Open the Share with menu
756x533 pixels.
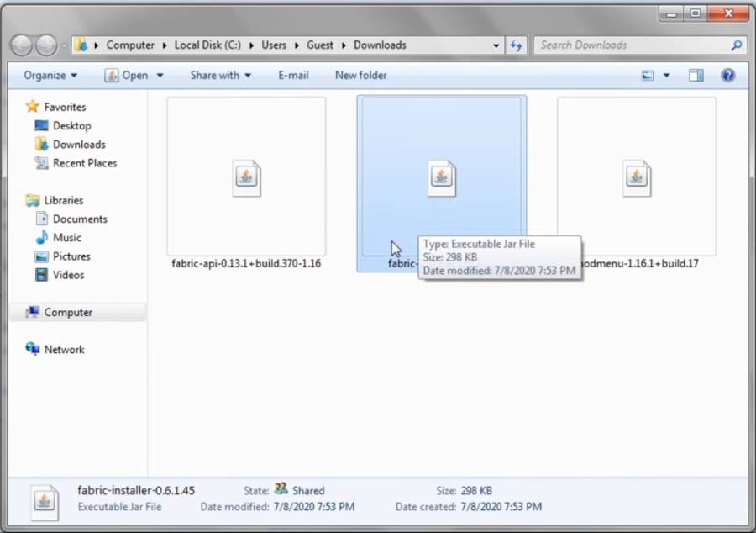(220, 75)
